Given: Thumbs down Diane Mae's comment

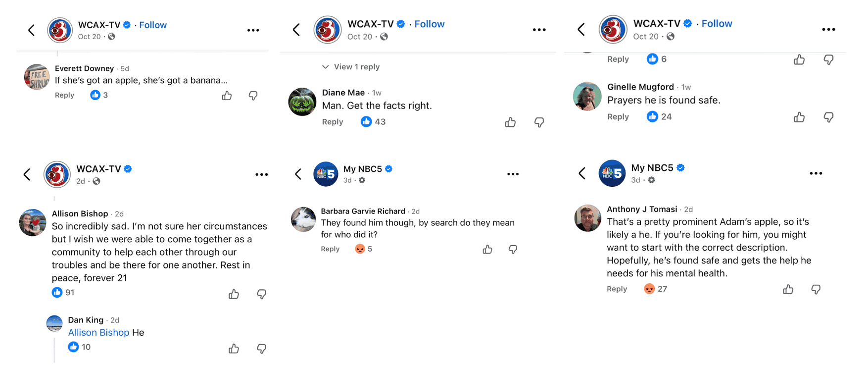Looking at the screenshot, I should coord(539,122).
